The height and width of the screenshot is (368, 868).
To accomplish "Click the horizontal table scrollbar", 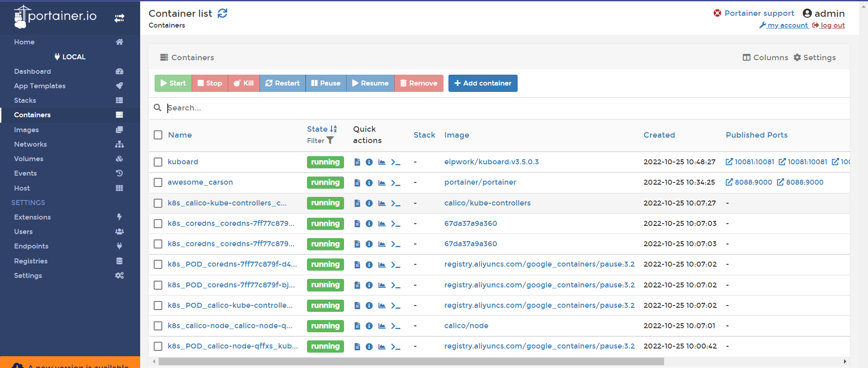I will point(411,362).
